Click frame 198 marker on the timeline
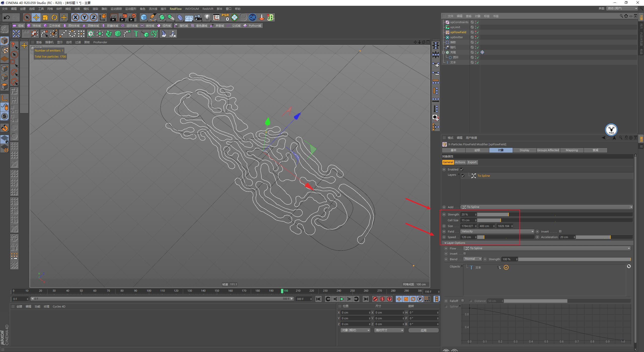 point(282,291)
